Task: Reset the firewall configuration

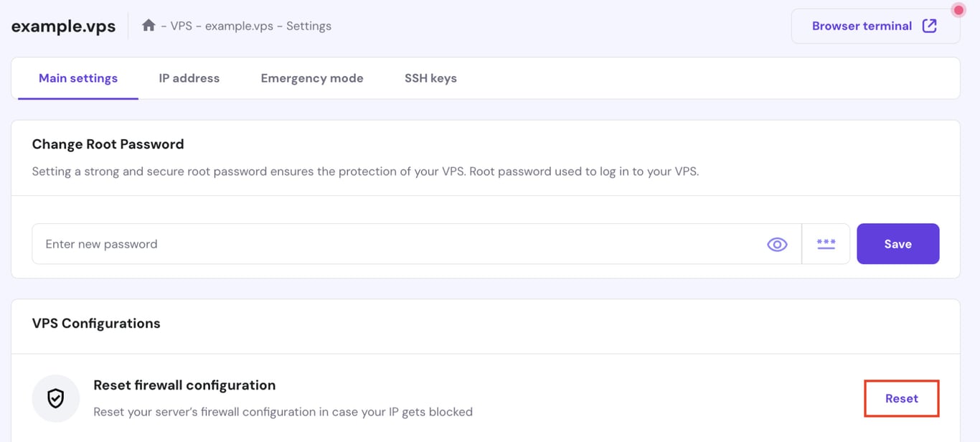Action: [901, 398]
